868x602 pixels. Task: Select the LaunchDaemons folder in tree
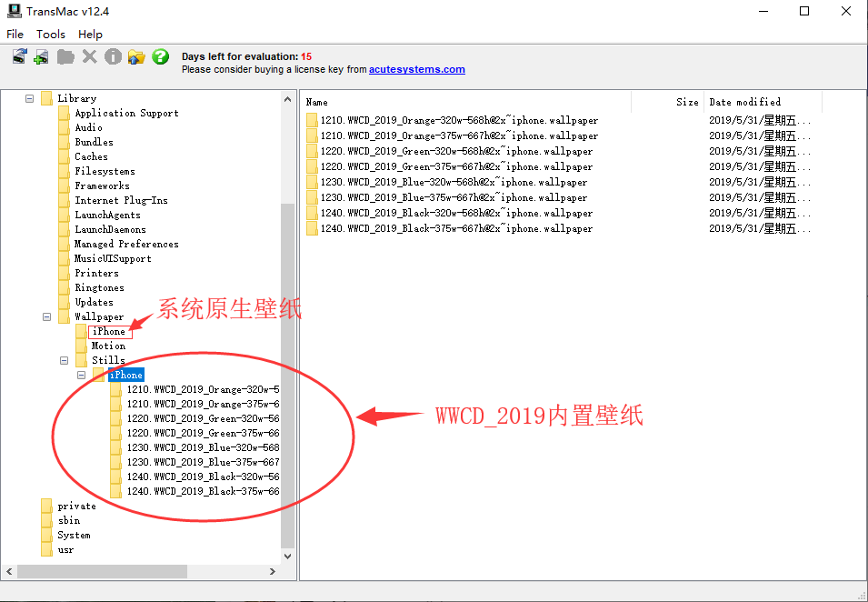[110, 229]
